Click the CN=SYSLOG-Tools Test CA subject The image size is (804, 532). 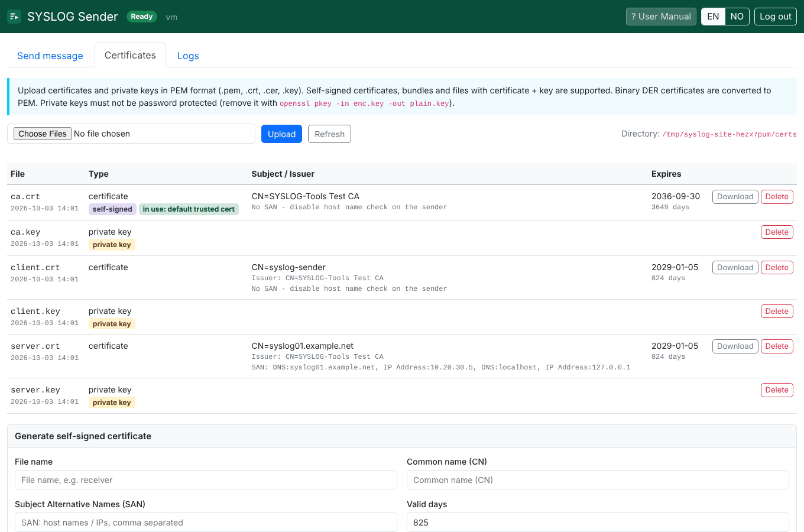pyautogui.click(x=305, y=196)
